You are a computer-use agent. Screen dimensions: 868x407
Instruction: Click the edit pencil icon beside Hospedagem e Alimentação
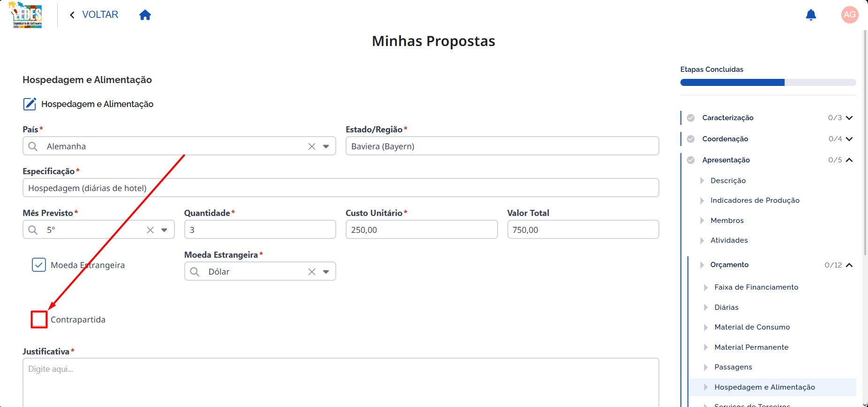tap(30, 104)
